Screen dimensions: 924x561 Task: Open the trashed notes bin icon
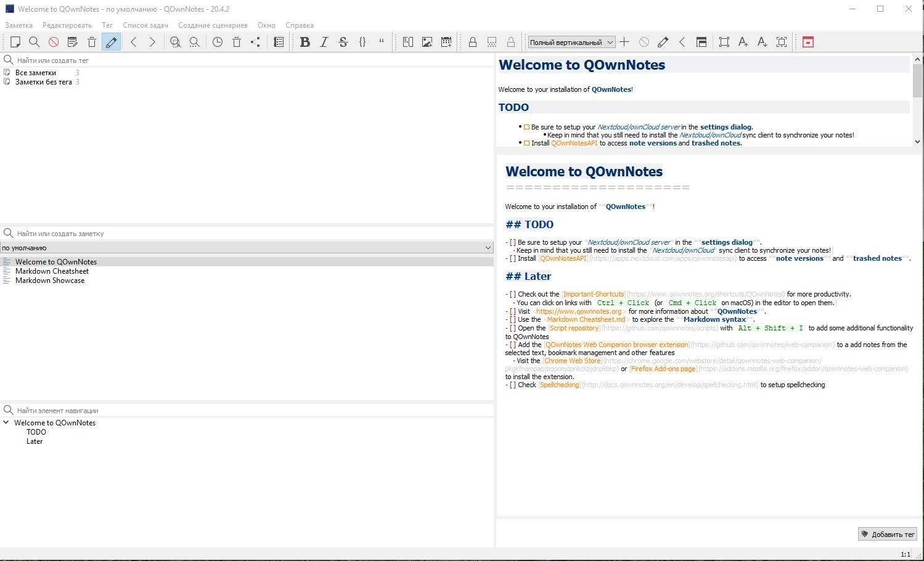pyautogui.click(x=237, y=42)
